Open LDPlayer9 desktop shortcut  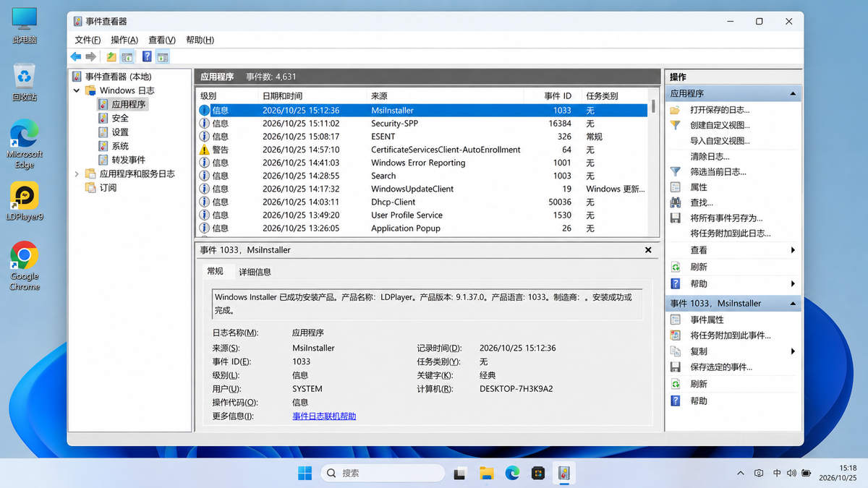(x=25, y=202)
